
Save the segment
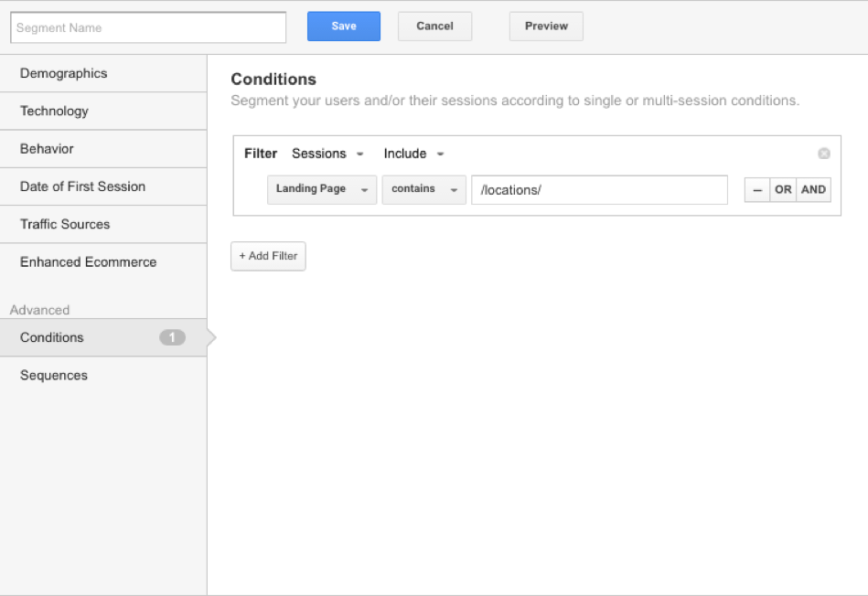344,27
